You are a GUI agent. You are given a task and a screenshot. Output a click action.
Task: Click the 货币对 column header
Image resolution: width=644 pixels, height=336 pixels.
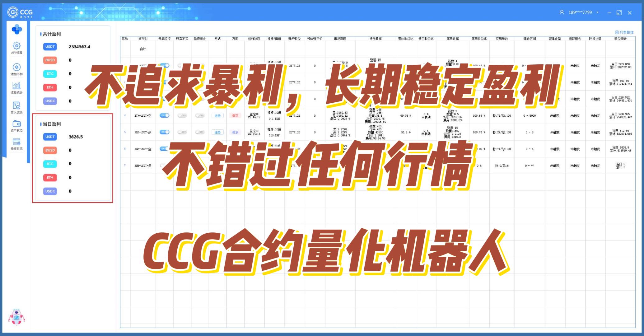(143, 39)
